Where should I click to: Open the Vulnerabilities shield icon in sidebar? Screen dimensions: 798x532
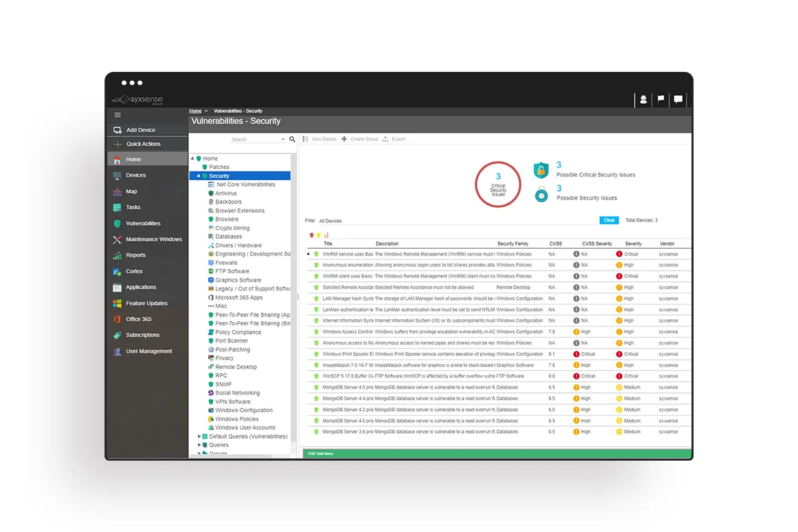coord(118,223)
